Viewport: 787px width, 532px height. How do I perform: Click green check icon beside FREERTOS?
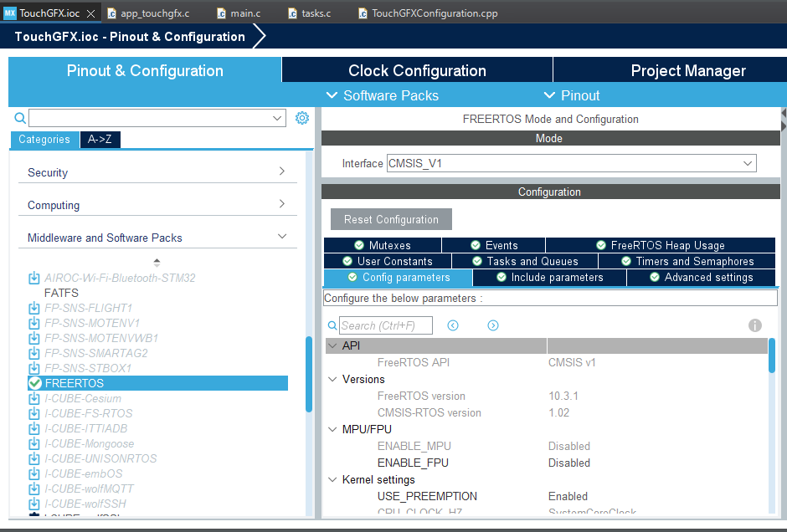34,383
